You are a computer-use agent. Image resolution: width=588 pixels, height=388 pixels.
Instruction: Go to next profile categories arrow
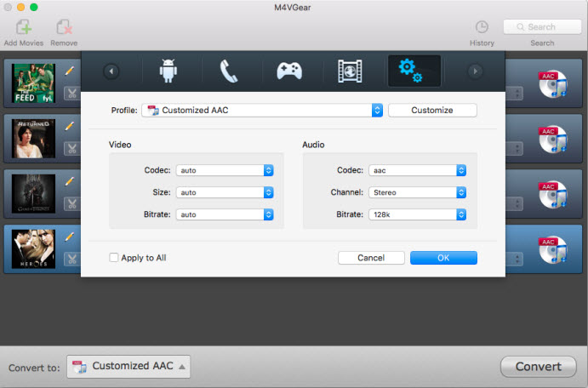(x=475, y=71)
